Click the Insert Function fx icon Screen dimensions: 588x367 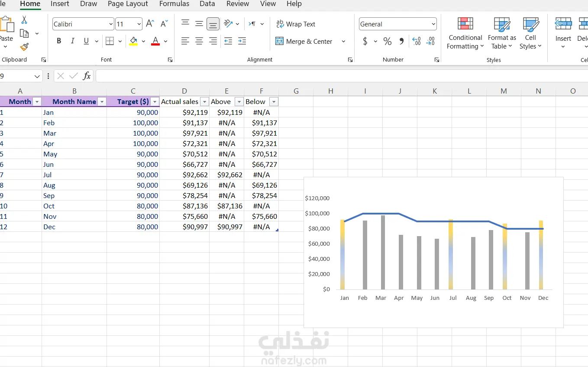click(x=87, y=76)
